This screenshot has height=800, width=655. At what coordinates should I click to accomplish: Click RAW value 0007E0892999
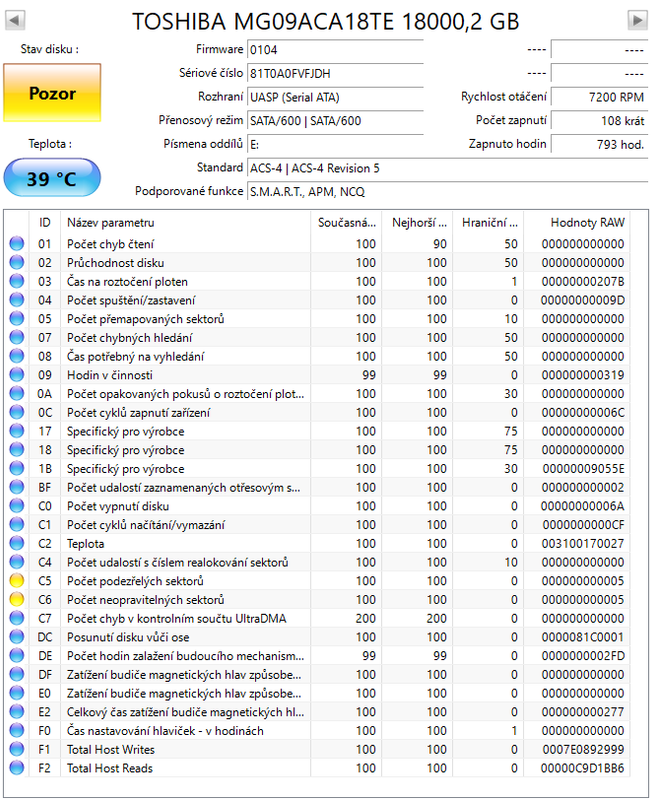[583, 749]
